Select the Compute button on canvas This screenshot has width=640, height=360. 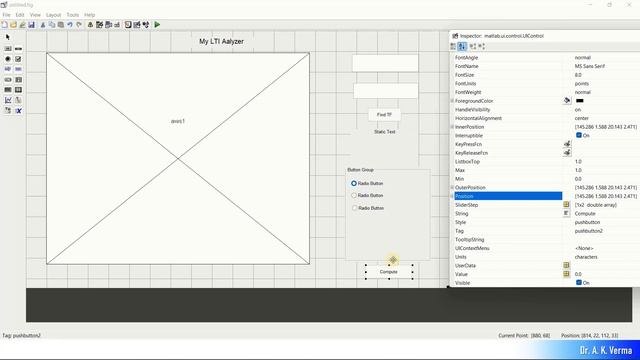coord(389,272)
